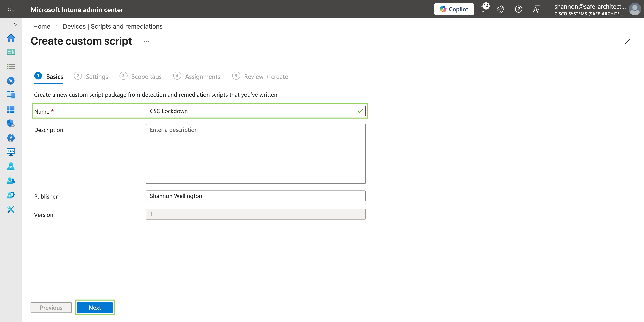Switch to the Scope tags step tab
Image resolution: width=644 pixels, height=322 pixels.
(x=141, y=76)
